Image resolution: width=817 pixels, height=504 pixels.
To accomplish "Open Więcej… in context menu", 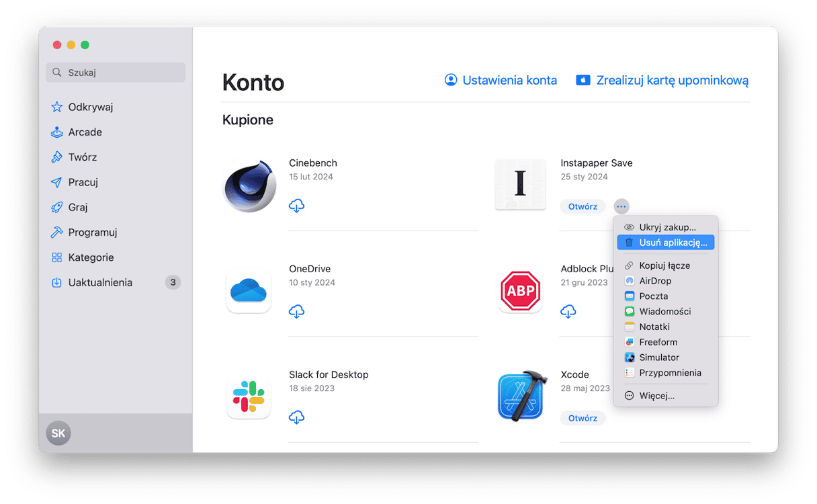I will point(666,396).
